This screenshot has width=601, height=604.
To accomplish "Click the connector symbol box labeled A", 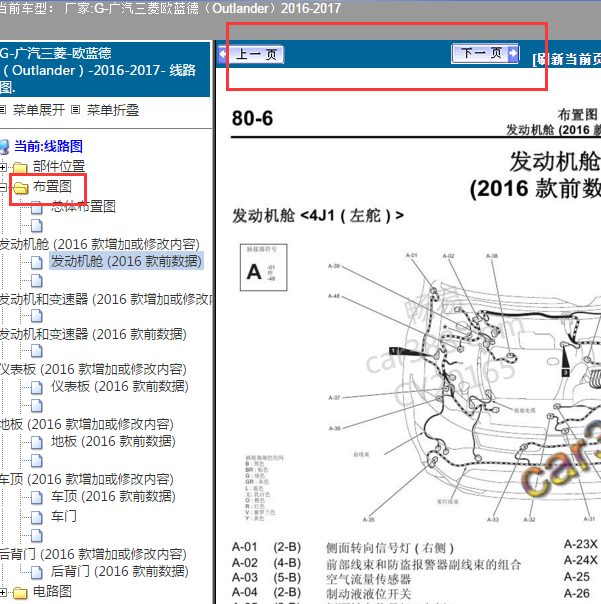I will [x=264, y=267].
